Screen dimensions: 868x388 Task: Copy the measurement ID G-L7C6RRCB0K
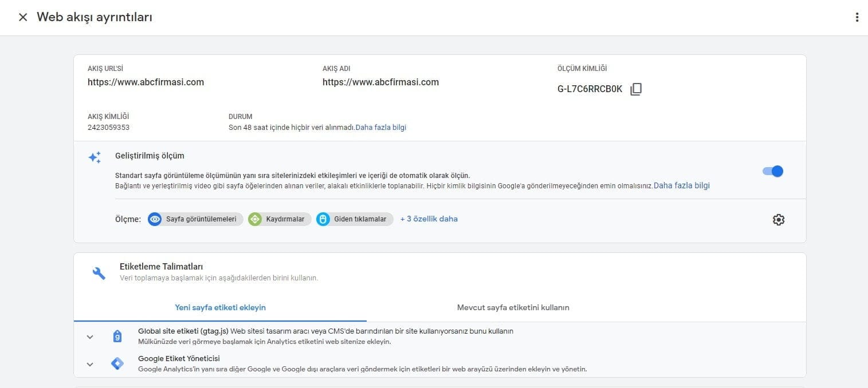click(636, 89)
